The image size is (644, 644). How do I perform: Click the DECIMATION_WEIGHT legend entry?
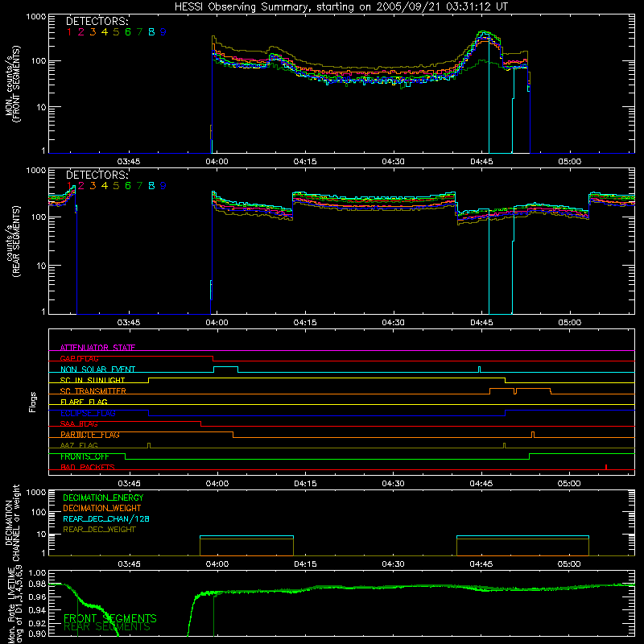click(x=102, y=508)
